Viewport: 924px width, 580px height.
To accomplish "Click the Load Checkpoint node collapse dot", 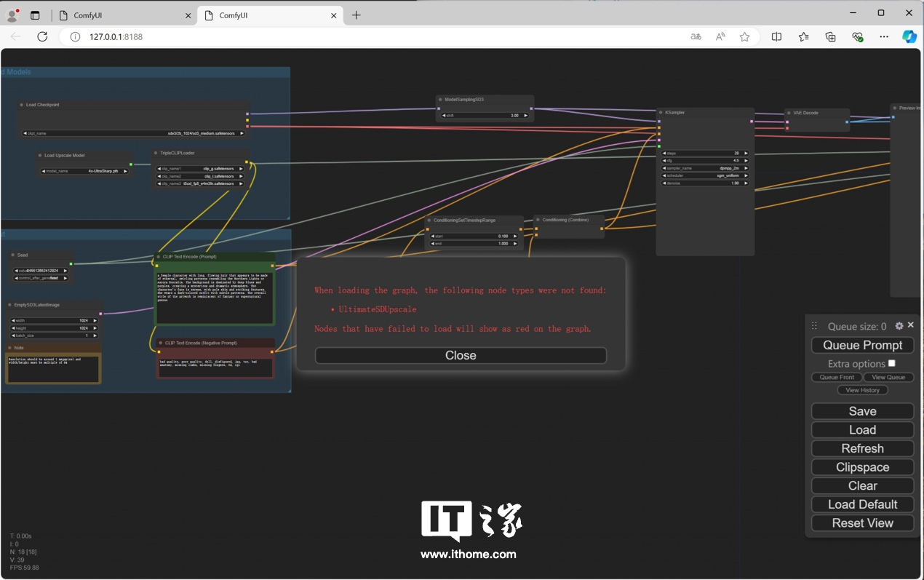I will point(21,105).
